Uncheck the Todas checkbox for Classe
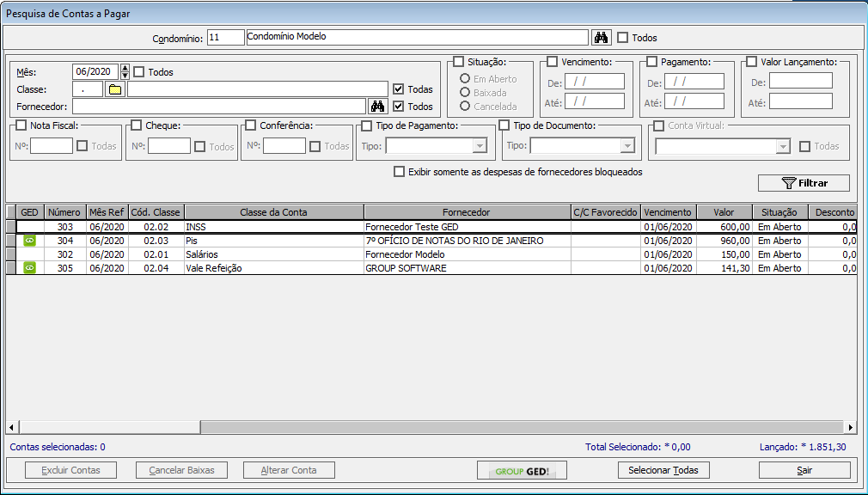Screen dimensions: 868x495 coord(398,89)
